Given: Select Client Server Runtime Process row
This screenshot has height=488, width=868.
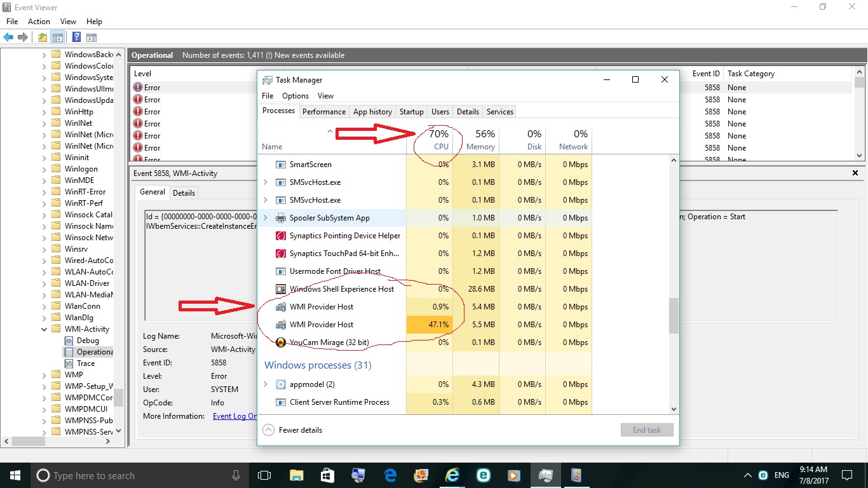Looking at the screenshot, I should pos(426,402).
